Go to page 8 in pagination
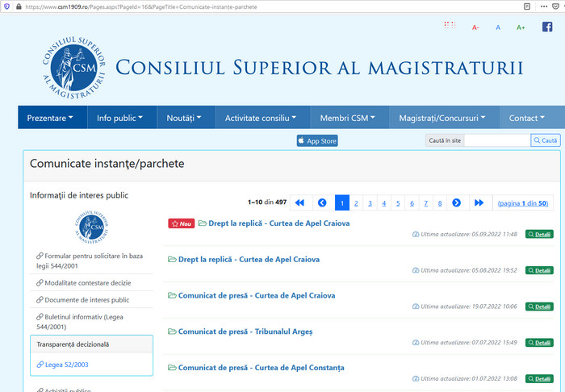 (x=440, y=202)
